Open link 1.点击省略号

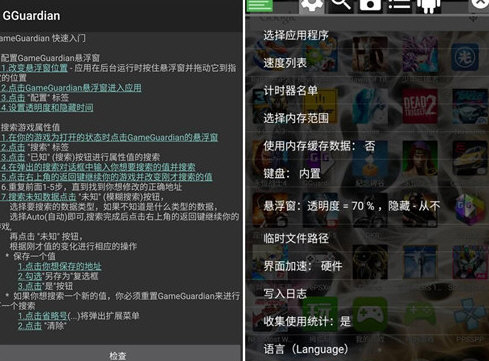pos(43,316)
